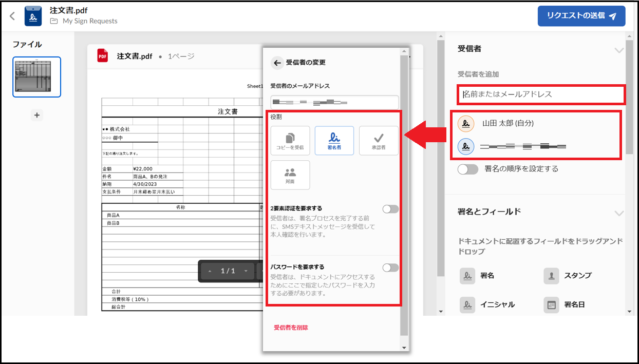Screen dimensions: 639x364
Task: Click the plus button to add file
Action: pyautogui.click(x=37, y=115)
